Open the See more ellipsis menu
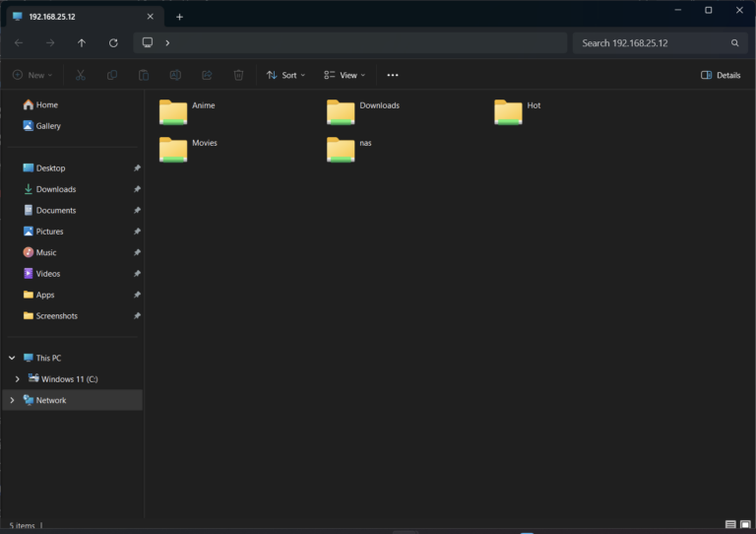Screen dimensions: 756x534 point(393,75)
